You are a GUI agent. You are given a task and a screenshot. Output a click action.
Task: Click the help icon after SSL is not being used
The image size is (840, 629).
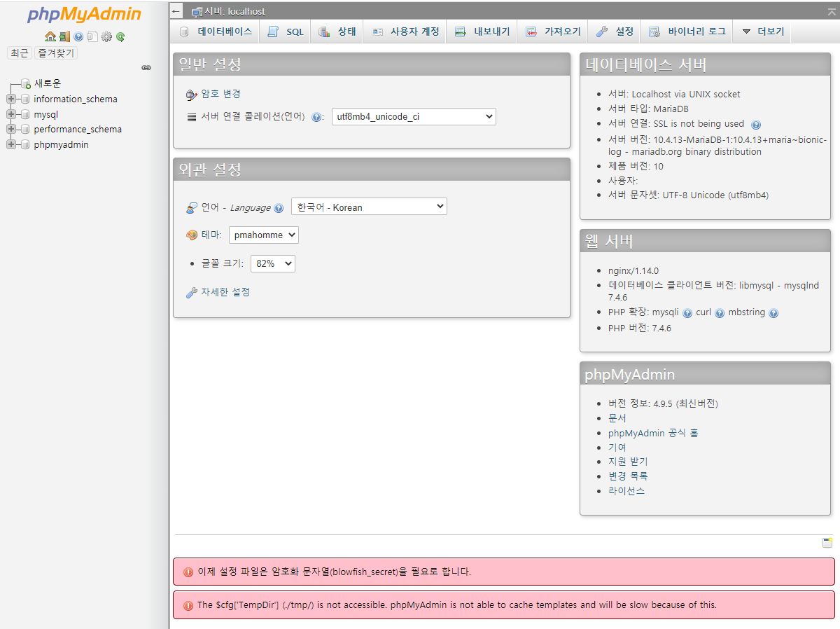pos(755,125)
